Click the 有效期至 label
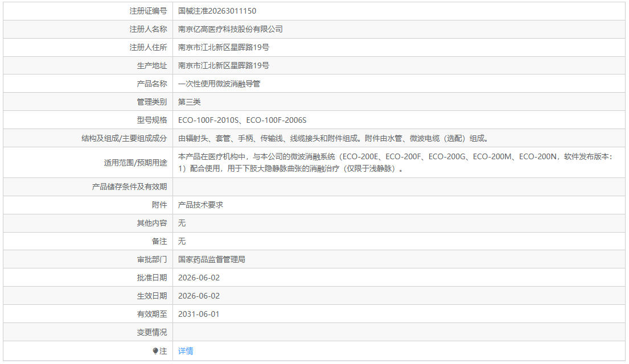629x364 pixels. coord(151,314)
